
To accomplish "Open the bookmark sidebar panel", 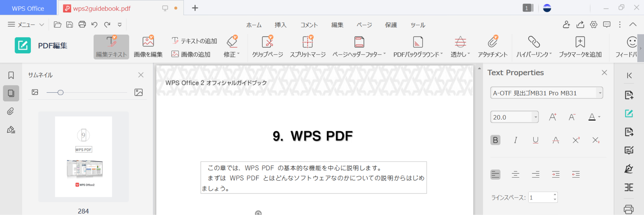I will pos(11,75).
